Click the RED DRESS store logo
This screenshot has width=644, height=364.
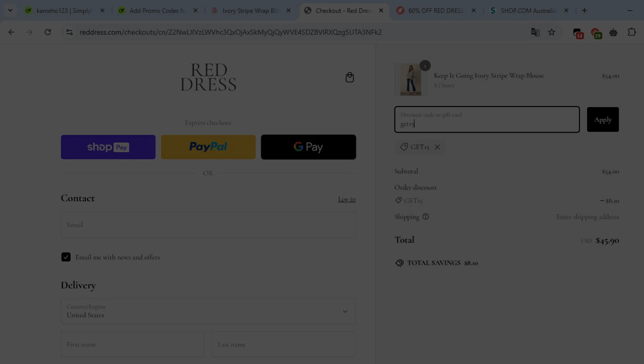pyautogui.click(x=208, y=77)
